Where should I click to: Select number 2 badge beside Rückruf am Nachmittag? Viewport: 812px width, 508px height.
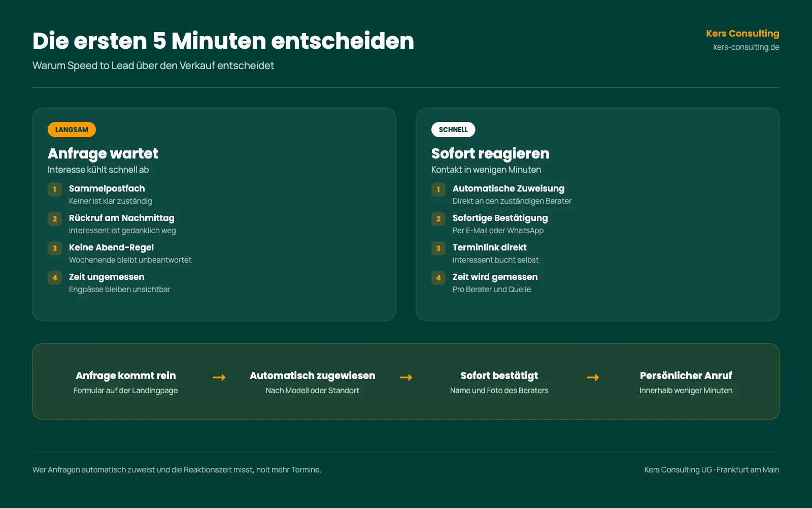tap(55, 219)
